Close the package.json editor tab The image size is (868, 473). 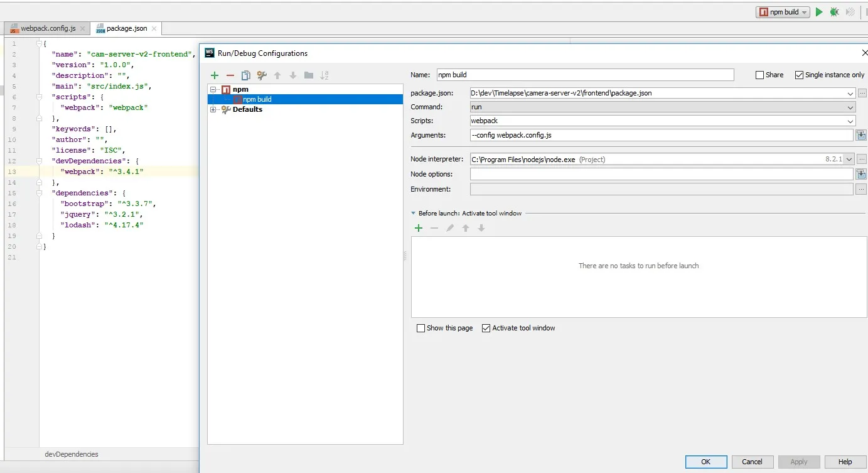pos(154,29)
